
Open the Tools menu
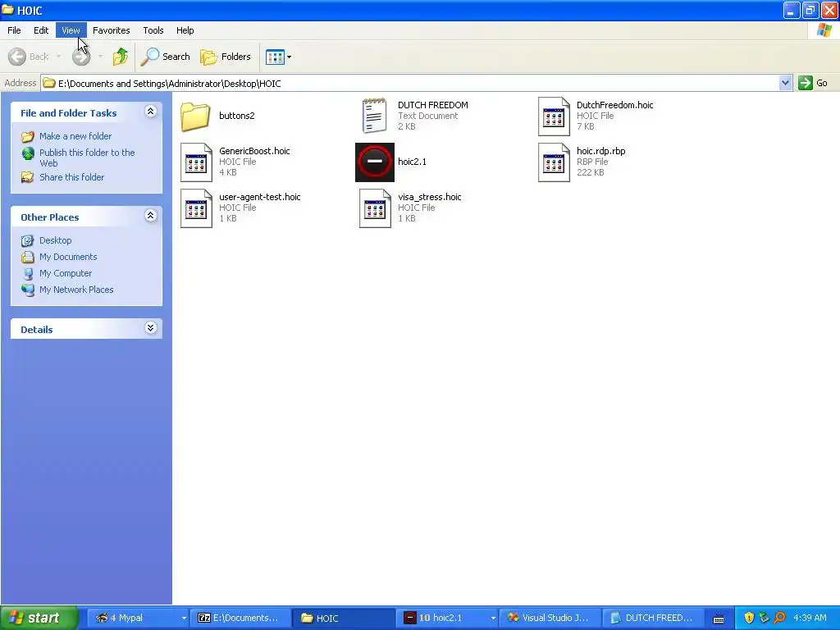(x=153, y=30)
